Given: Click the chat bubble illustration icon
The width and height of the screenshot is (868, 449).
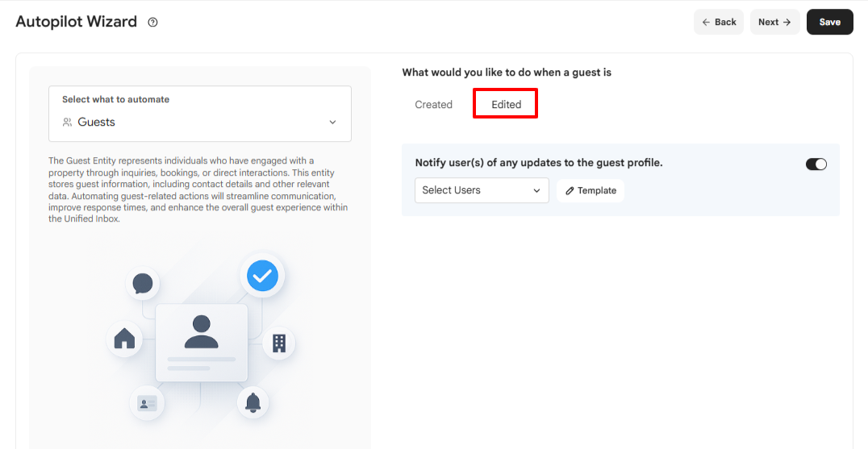Looking at the screenshot, I should 143,284.
